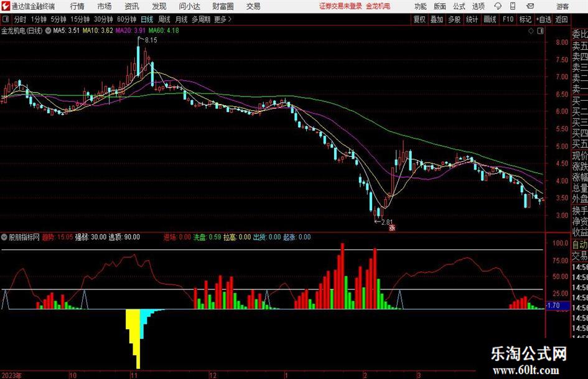Select the 5分钟 period
This screenshot has height=379, width=588.
pyautogui.click(x=58, y=19)
